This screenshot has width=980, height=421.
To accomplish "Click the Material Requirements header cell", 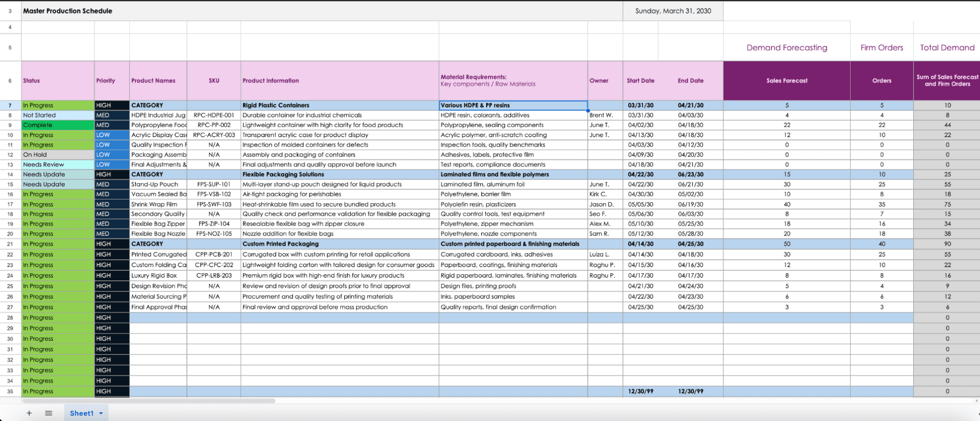I will point(513,81).
